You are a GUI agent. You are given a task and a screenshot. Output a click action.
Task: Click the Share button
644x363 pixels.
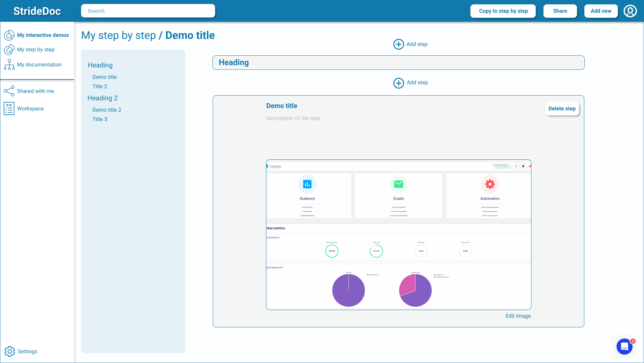(560, 11)
